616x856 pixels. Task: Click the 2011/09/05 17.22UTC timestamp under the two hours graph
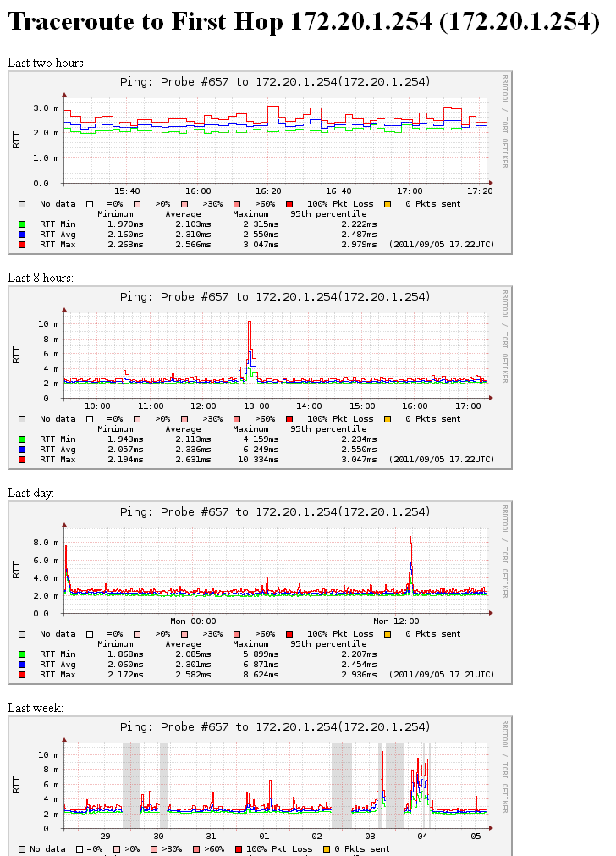click(441, 244)
